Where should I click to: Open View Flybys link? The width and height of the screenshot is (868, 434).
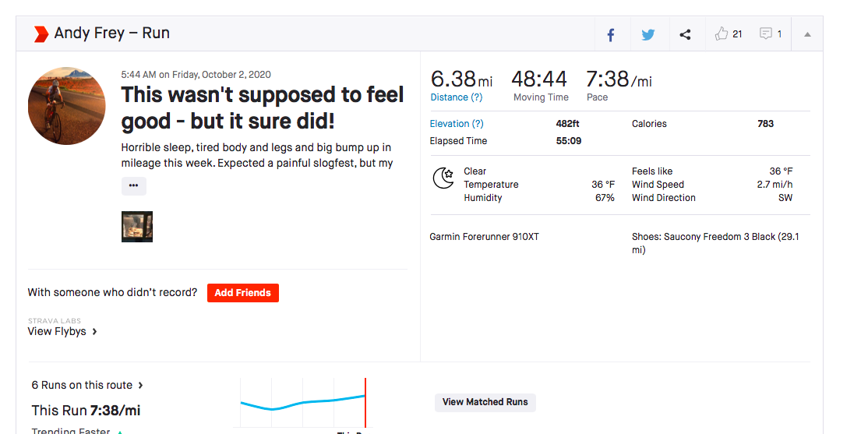(x=62, y=331)
